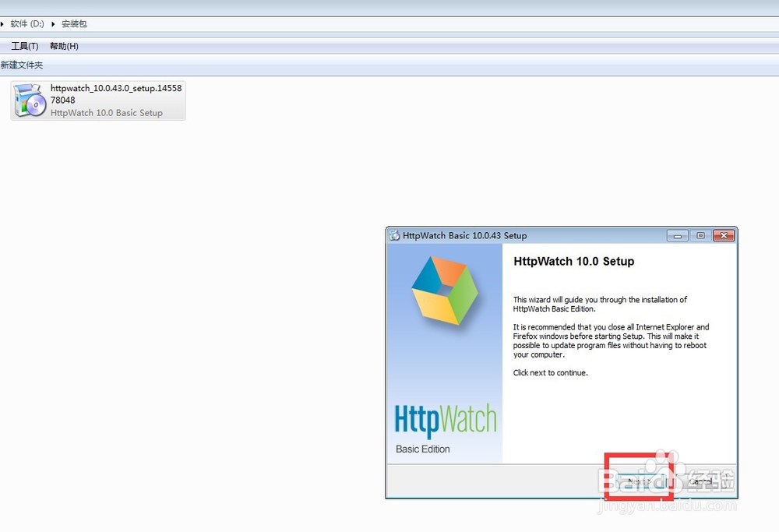The height and width of the screenshot is (532, 779).
Task: Expand the arrow before 安装包 breadcrumb
Action: (53, 24)
